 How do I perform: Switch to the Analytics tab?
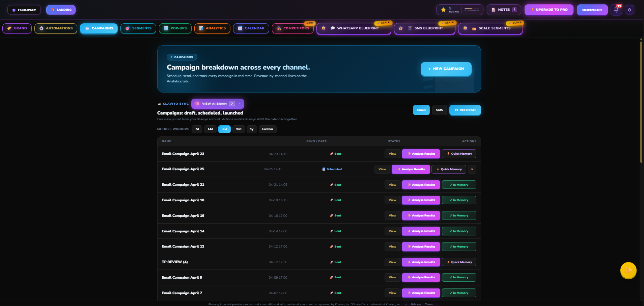(212, 28)
